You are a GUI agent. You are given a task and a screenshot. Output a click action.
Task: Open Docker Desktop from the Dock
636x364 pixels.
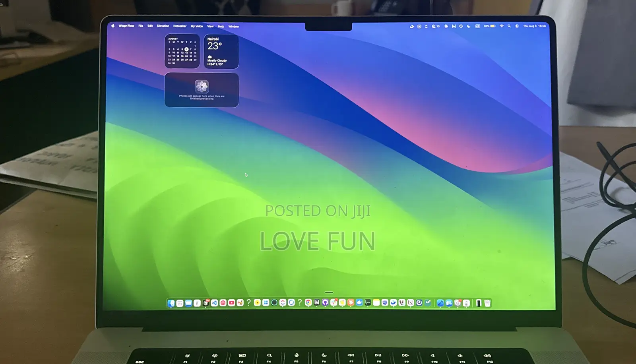(359, 303)
